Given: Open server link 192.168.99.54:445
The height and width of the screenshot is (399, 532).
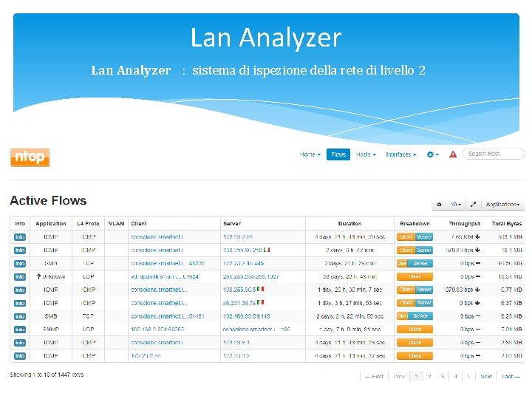Looking at the screenshot, I should [x=246, y=316].
